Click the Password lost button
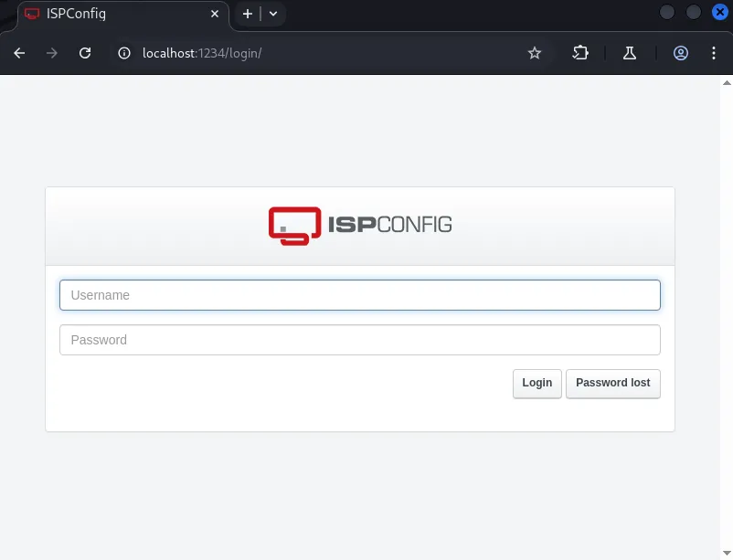Image resolution: width=733 pixels, height=560 pixels. pos(613,384)
